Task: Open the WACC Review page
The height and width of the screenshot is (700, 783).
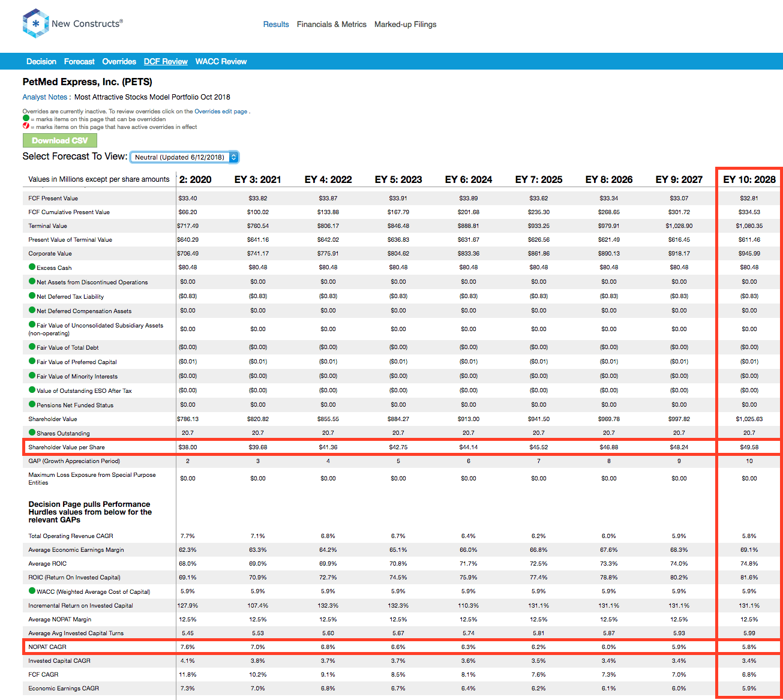Action: point(221,62)
